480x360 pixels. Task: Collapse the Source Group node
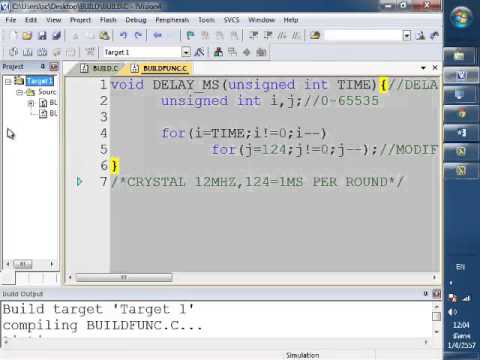19,92
